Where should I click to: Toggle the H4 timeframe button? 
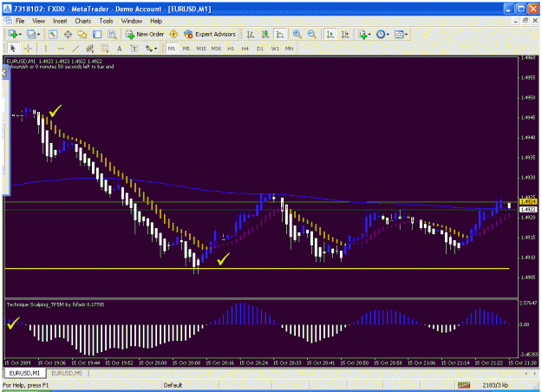(245, 49)
